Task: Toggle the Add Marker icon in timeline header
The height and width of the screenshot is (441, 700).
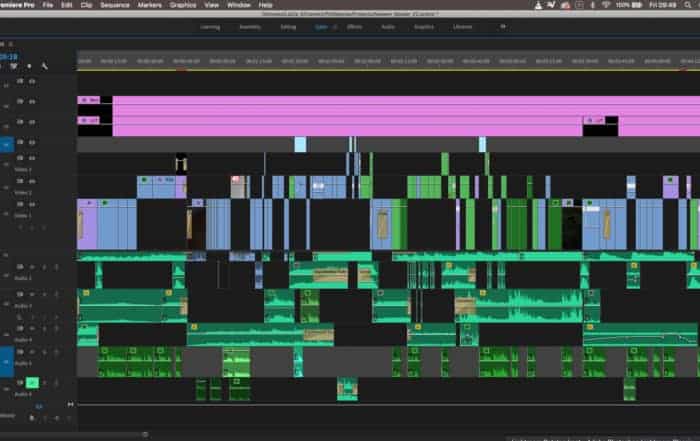Action: coord(29,66)
